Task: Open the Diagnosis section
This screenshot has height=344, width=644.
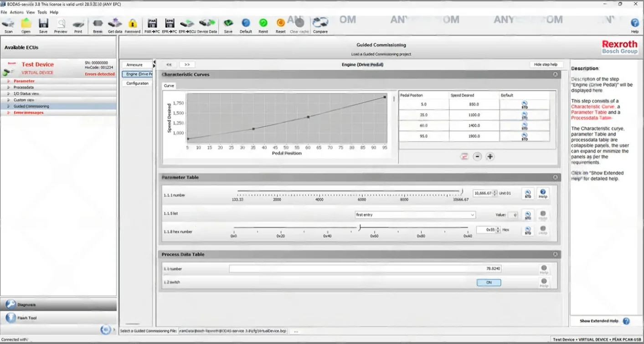Action: tap(58, 304)
